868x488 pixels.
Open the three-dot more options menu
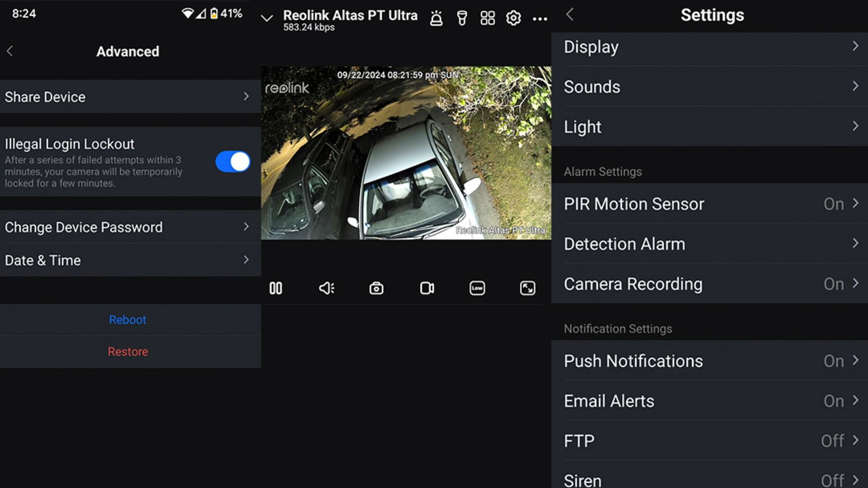click(x=539, y=19)
